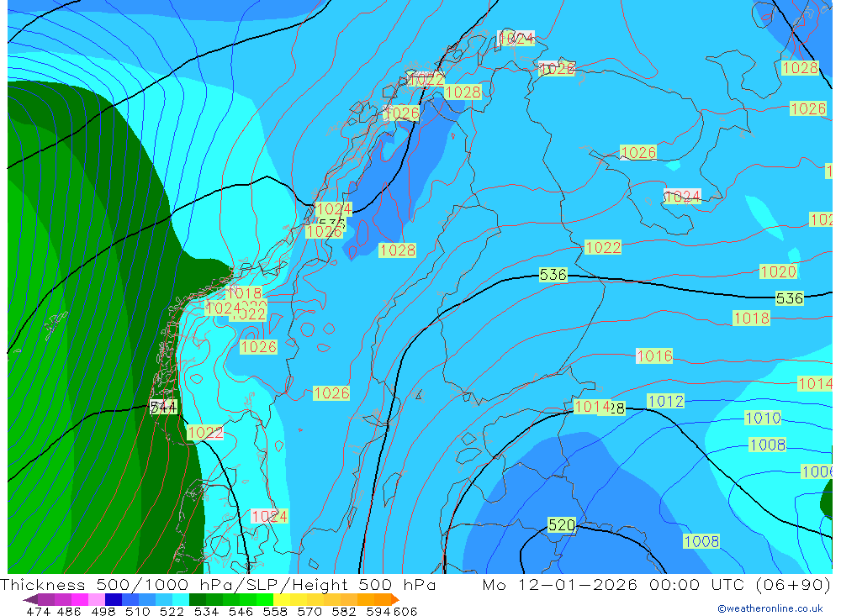Click the legend value 558
This screenshot has height=616, width=841.
[x=274, y=611]
